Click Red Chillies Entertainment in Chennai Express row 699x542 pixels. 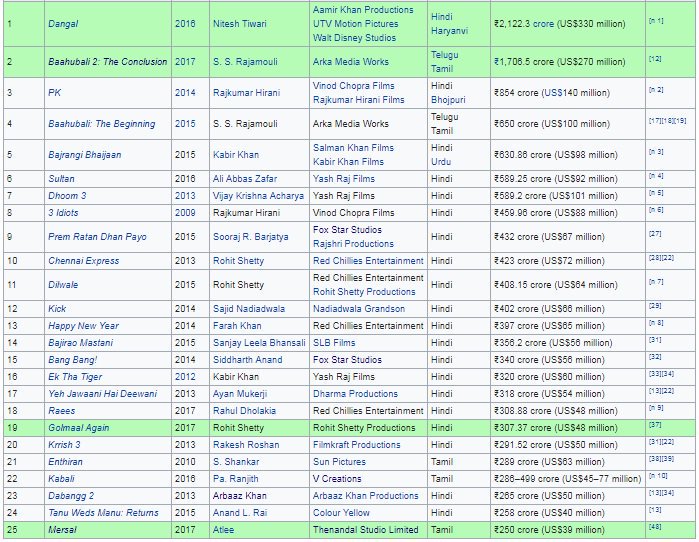(368, 261)
